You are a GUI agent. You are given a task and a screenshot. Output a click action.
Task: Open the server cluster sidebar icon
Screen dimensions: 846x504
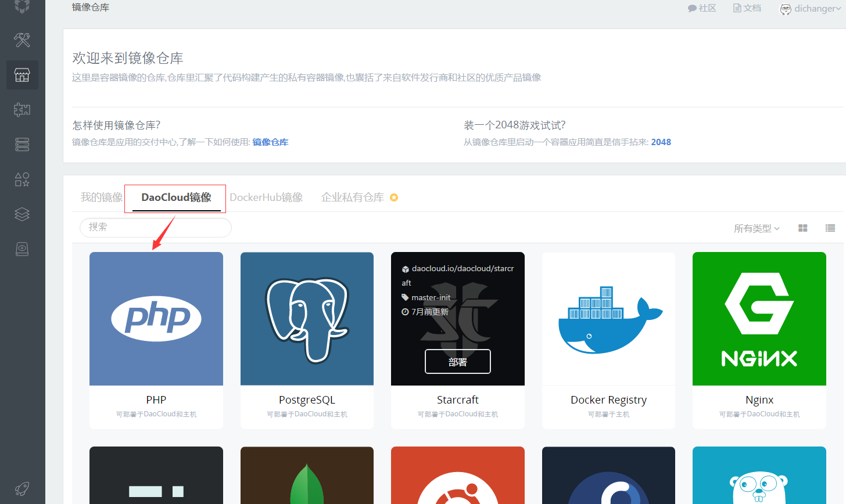[x=22, y=145]
